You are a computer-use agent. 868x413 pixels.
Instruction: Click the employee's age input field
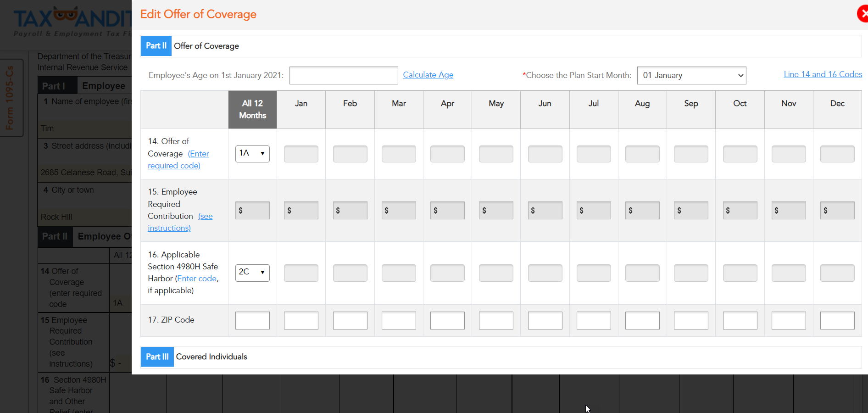[343, 75]
